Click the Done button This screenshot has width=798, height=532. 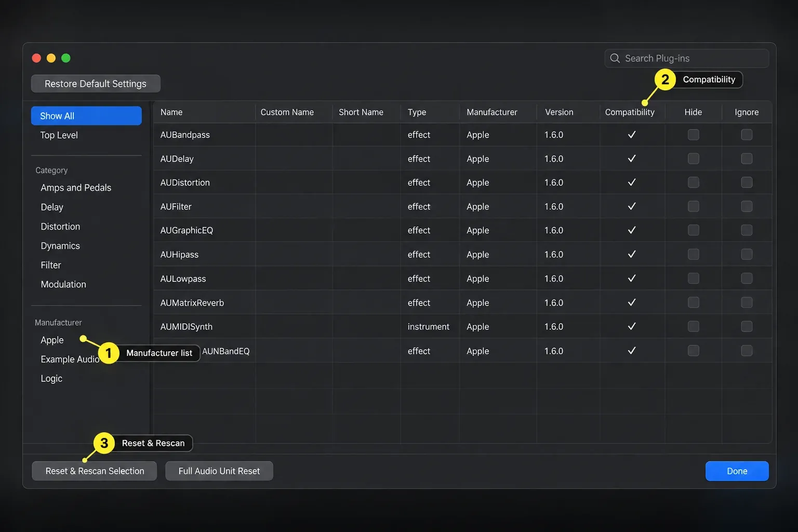pos(737,471)
